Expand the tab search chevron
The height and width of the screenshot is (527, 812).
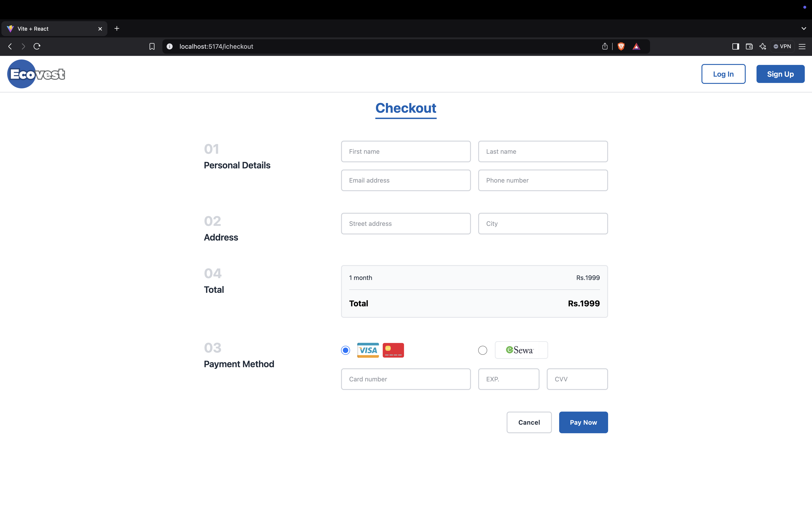[x=803, y=29]
